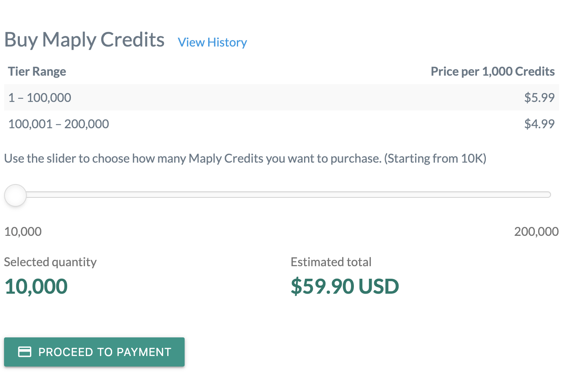Screen dimensions: 564x392
Task: Click the Selected quantity label
Action: (x=50, y=262)
